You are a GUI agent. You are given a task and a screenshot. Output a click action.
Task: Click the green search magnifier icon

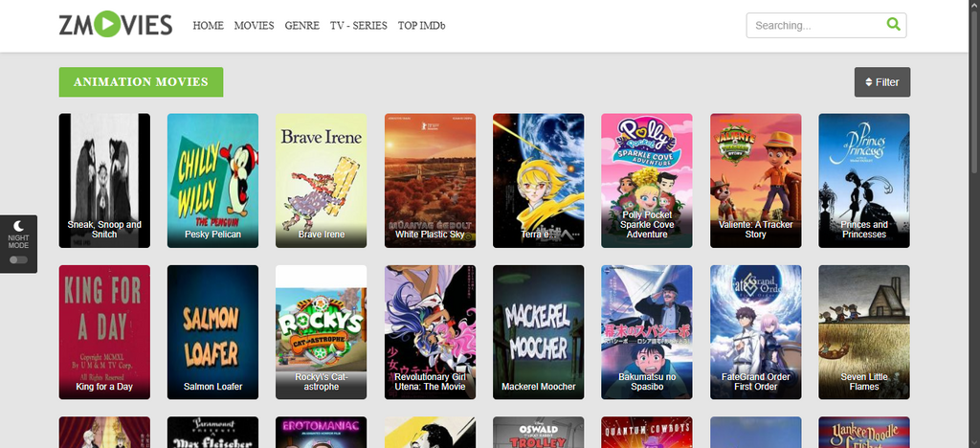pos(894,25)
